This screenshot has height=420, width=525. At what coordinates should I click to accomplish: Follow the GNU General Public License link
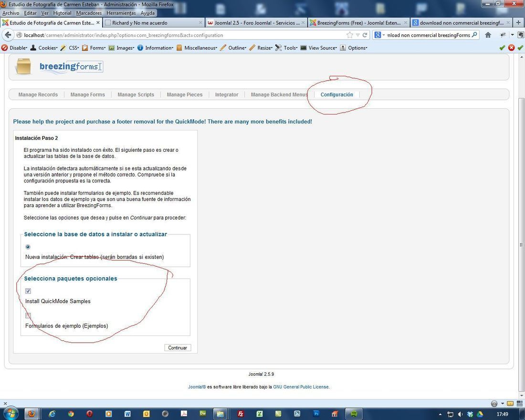pyautogui.click(x=301, y=387)
